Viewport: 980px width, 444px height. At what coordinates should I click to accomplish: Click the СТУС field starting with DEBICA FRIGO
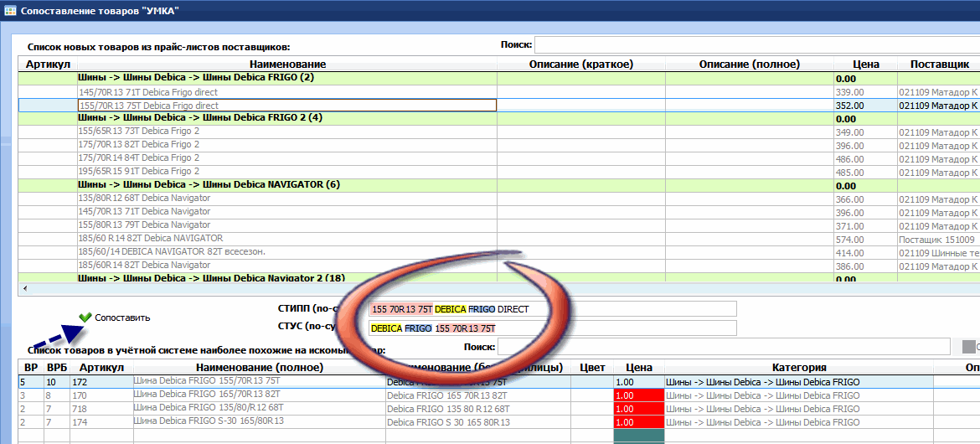pos(553,328)
